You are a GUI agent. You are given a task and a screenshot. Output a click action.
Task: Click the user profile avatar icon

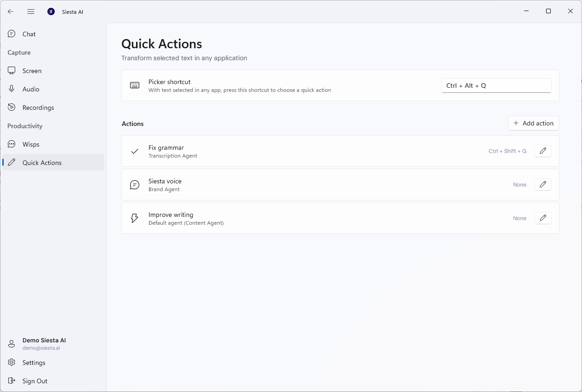tap(11, 344)
